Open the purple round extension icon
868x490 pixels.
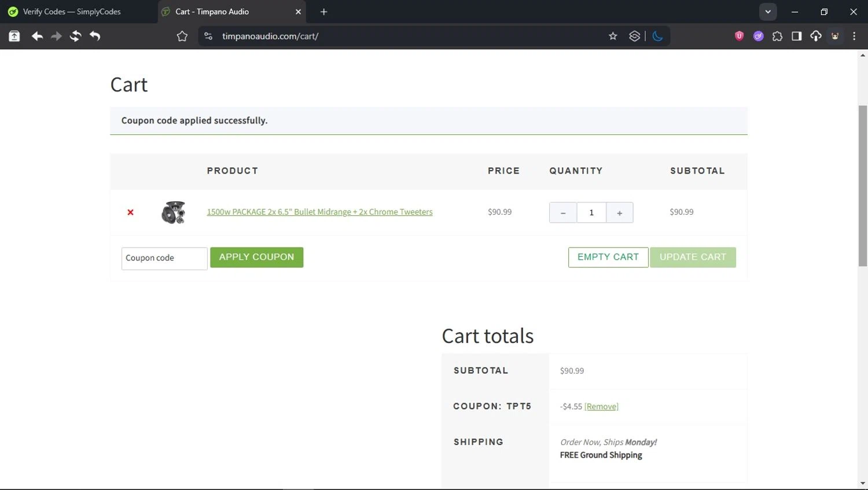coord(758,36)
